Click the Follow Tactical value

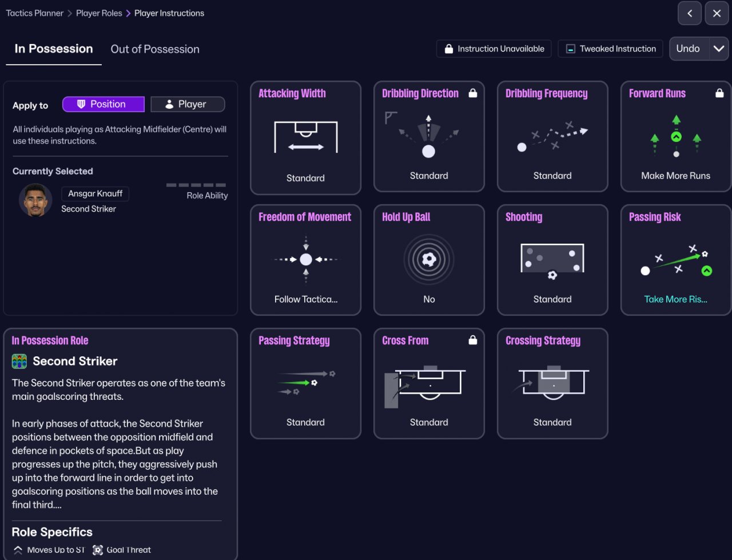[x=306, y=299]
